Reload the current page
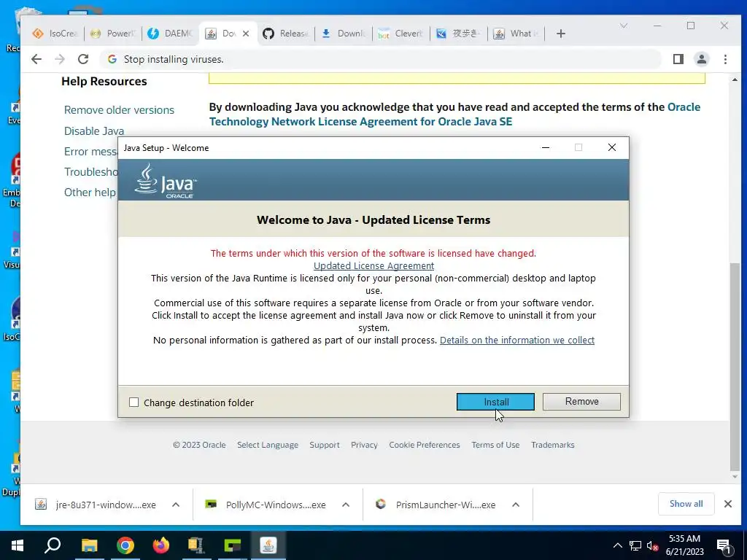 83,59
